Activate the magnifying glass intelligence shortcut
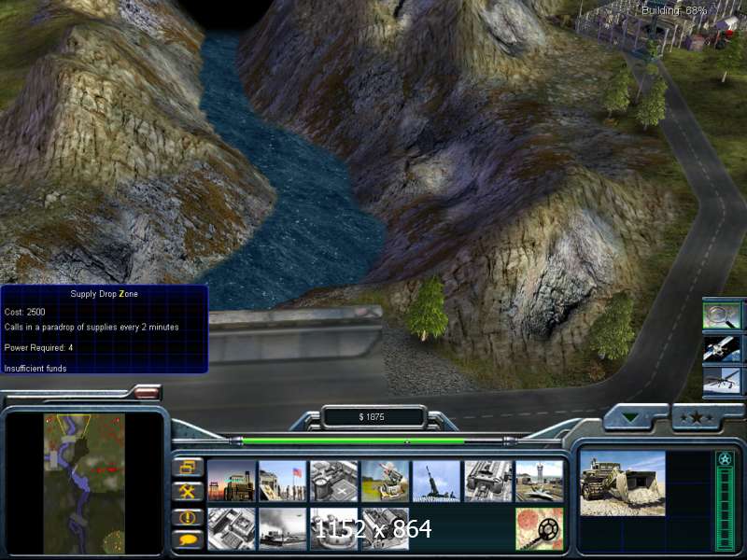Viewport: 747px width, 560px height. tap(722, 315)
